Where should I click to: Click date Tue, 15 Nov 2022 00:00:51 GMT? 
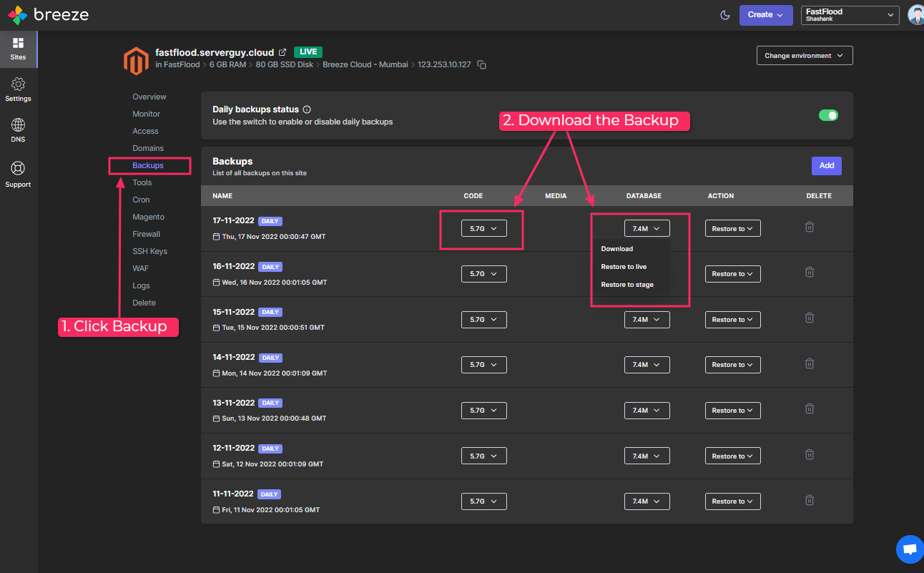click(x=273, y=328)
